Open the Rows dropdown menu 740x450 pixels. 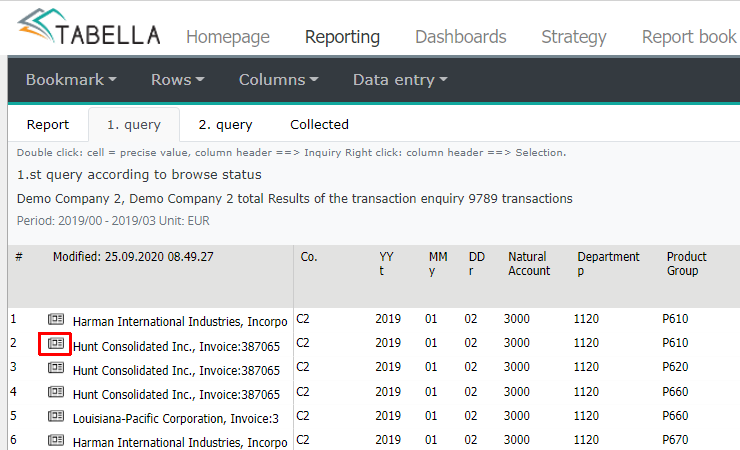177,80
